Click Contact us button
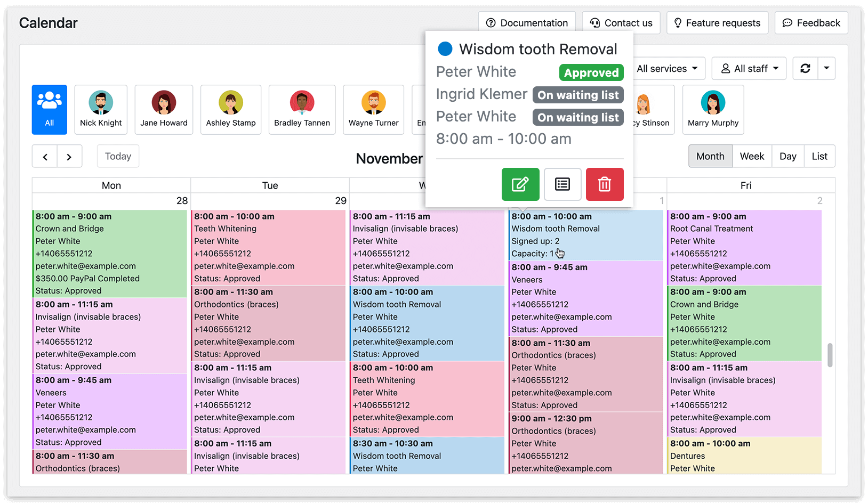The image size is (868, 504). point(621,23)
